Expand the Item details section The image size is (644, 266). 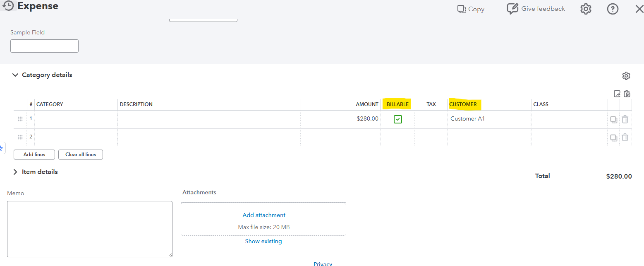click(15, 172)
